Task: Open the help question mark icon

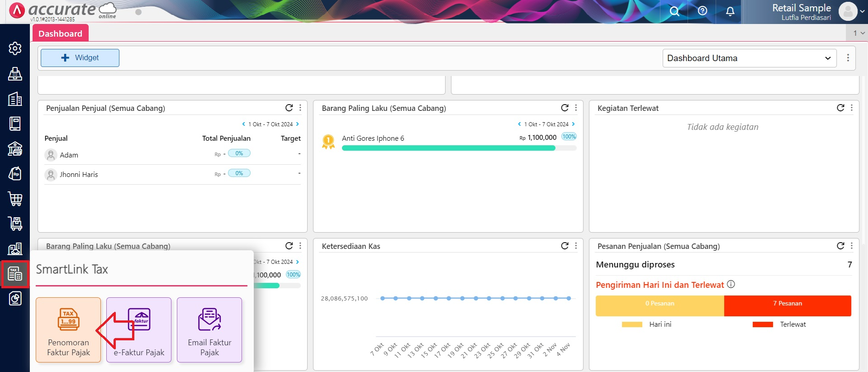Action: coord(702,11)
